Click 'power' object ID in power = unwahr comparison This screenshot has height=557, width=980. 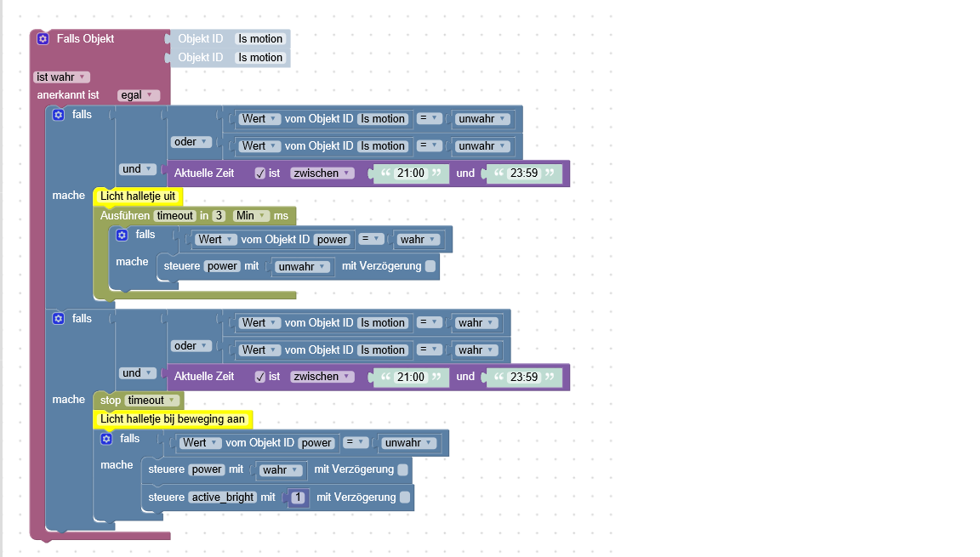316,443
